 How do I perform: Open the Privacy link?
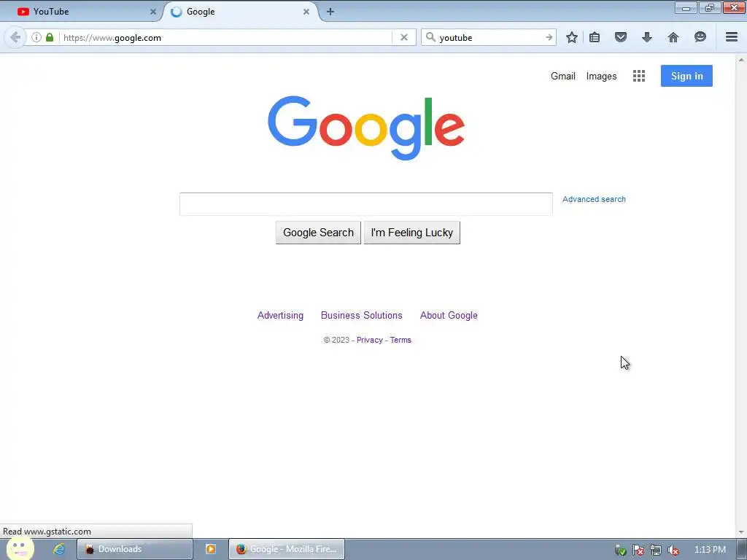369,340
